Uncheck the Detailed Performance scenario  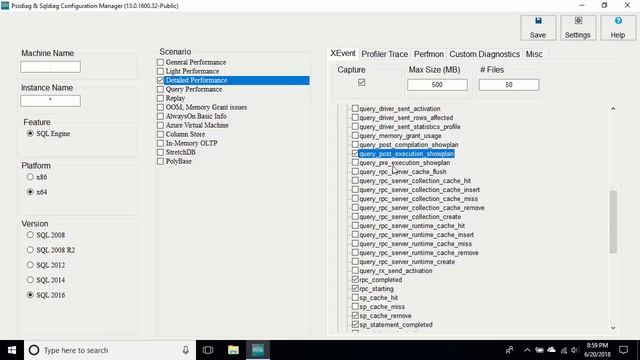[x=160, y=80]
